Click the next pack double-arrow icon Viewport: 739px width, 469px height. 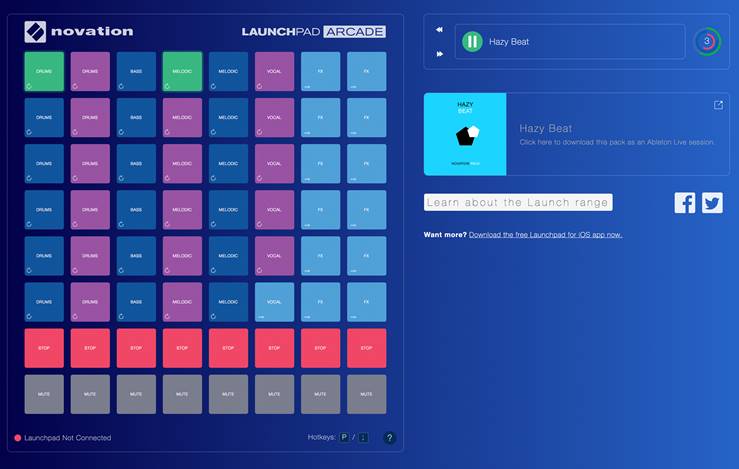[439, 54]
